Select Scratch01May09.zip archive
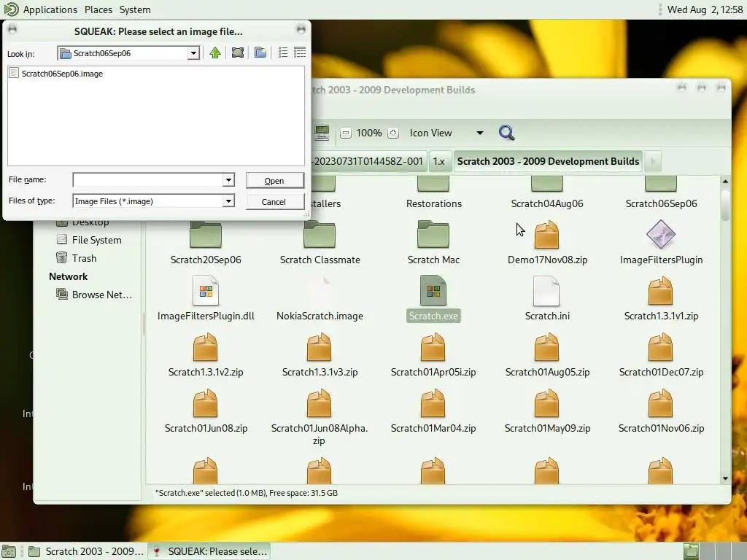 coord(547,411)
